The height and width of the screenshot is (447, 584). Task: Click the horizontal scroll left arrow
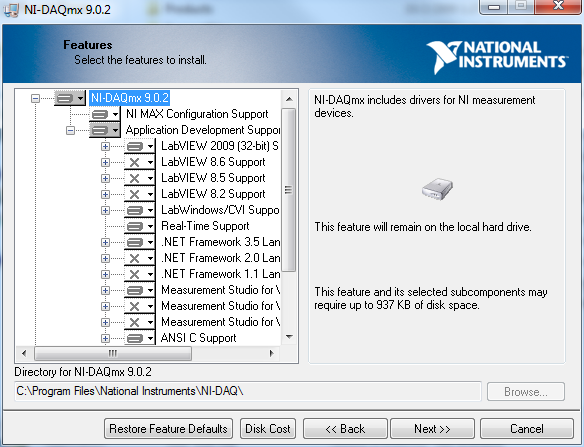pyautogui.click(x=25, y=353)
